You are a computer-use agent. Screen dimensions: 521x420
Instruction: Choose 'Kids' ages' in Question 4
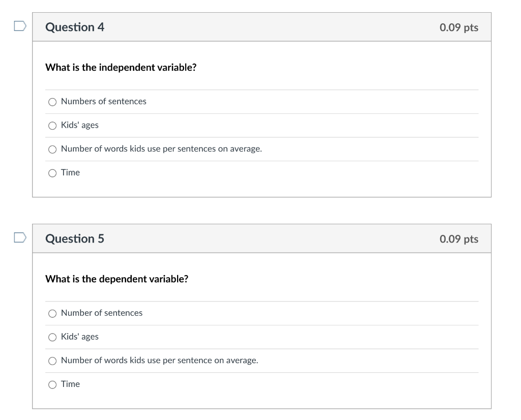point(52,125)
